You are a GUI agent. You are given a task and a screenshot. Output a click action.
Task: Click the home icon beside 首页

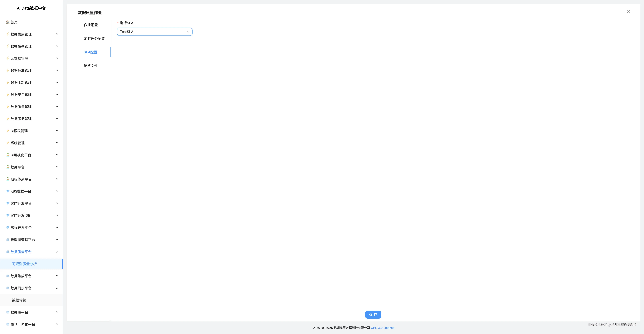[x=8, y=22]
